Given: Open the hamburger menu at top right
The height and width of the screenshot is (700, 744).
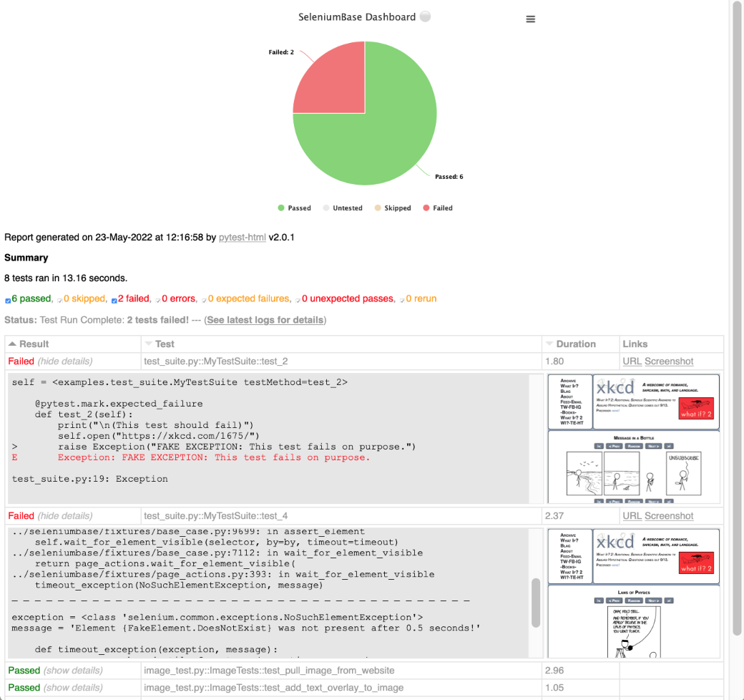Looking at the screenshot, I should [530, 19].
